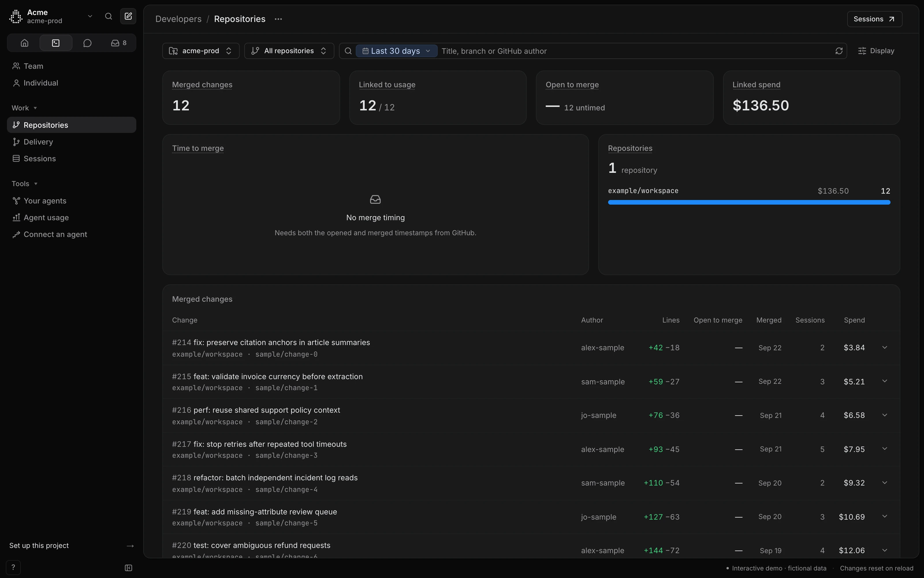This screenshot has width=924, height=578.
Task: Click the search icon beside the Acme workspace
Action: 109,16
